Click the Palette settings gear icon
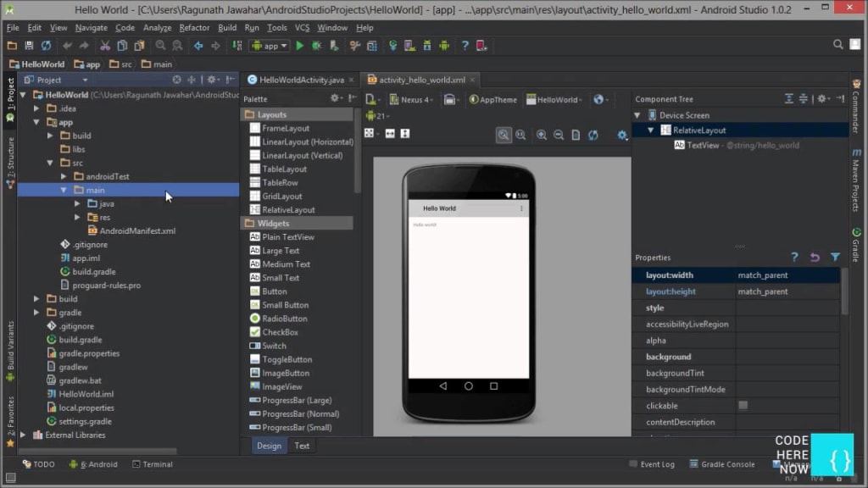 pos(335,98)
